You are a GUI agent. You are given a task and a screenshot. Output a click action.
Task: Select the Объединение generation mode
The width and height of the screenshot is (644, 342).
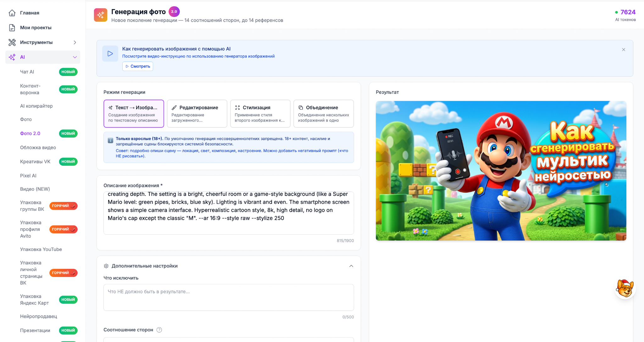tap(324, 114)
